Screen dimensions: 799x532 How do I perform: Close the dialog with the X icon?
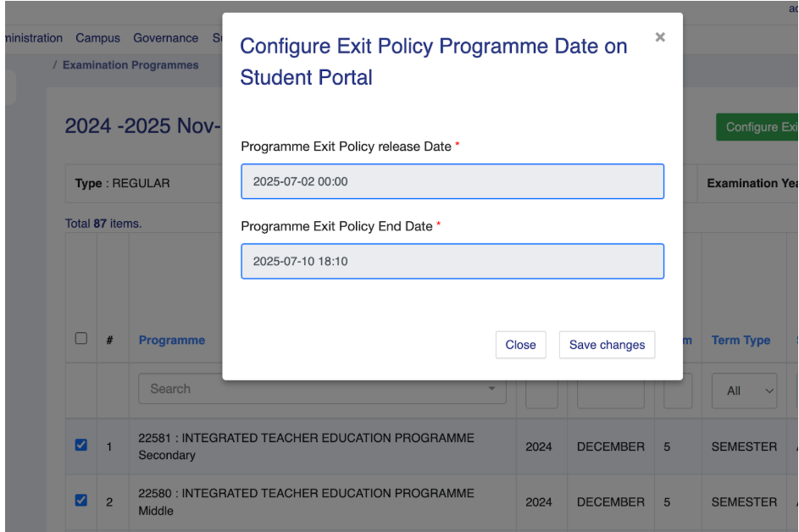(660, 37)
